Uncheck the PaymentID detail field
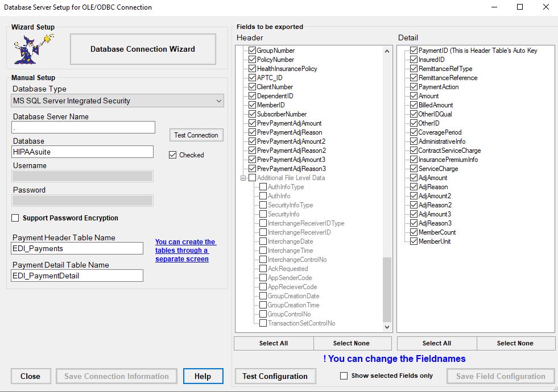558x392 pixels. (x=414, y=51)
